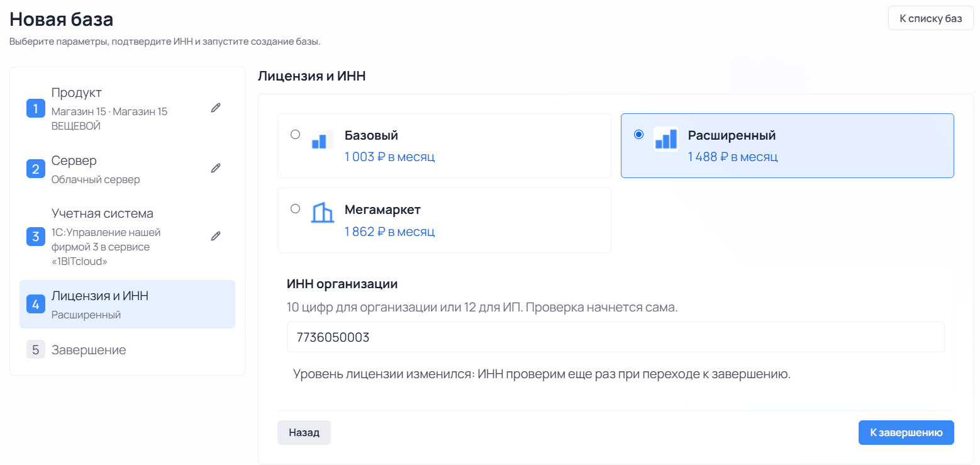Select the Расширенный license radio button
980x465 pixels.
638,134
